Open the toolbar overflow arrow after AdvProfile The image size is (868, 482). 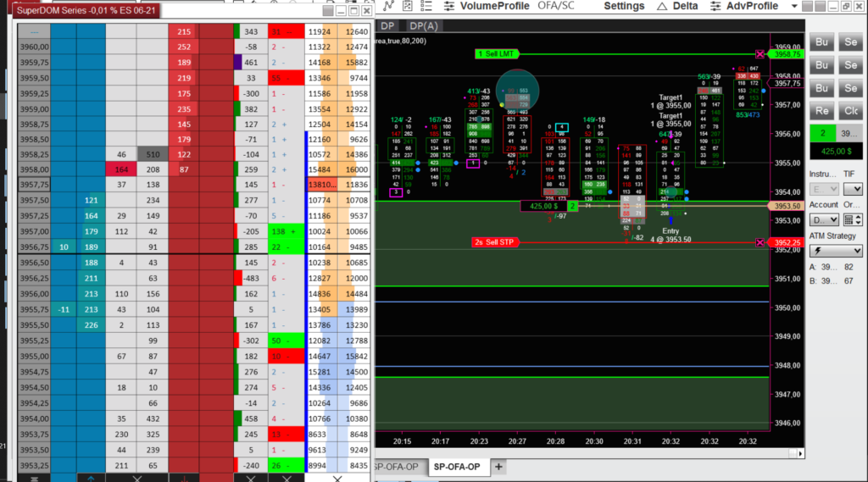pyautogui.click(x=793, y=6)
